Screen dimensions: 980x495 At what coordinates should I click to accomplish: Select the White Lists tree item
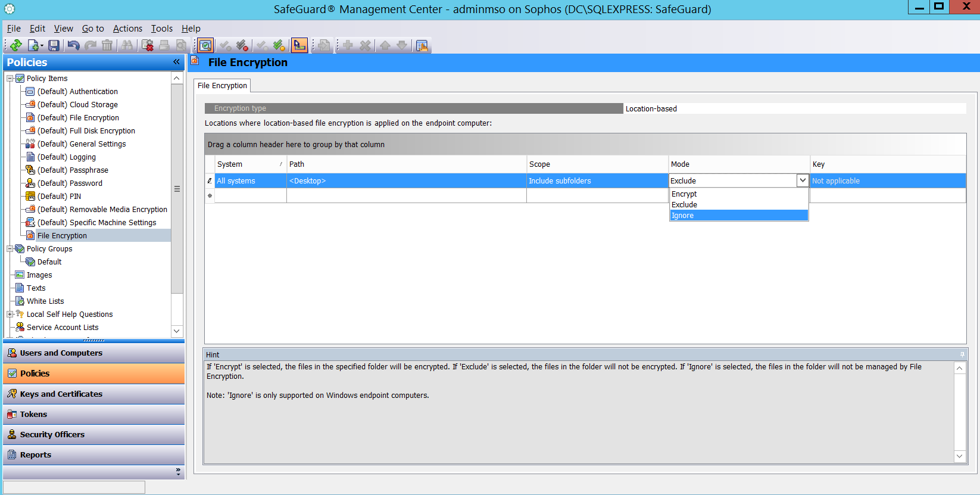click(x=45, y=301)
